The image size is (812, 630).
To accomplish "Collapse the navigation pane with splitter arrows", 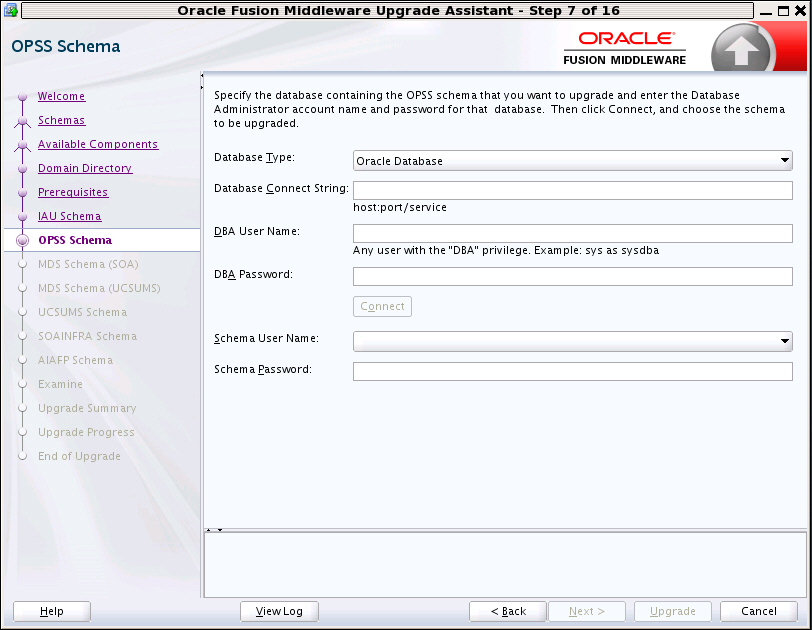I will click(x=202, y=82).
